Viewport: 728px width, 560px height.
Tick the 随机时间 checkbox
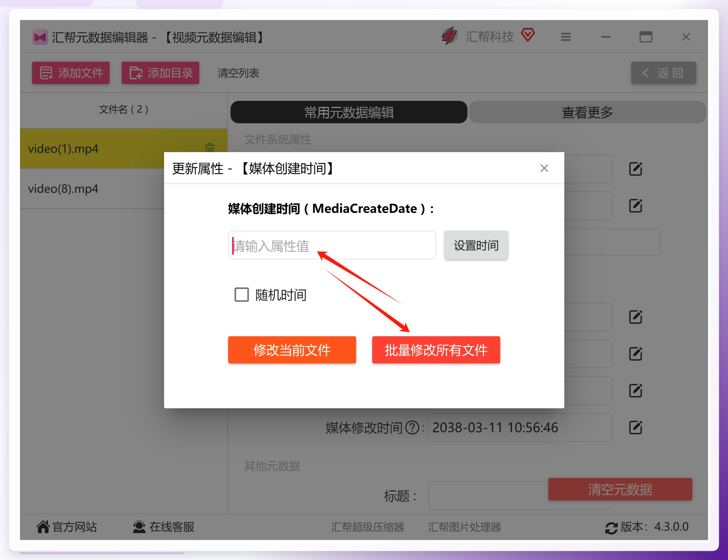tap(242, 295)
